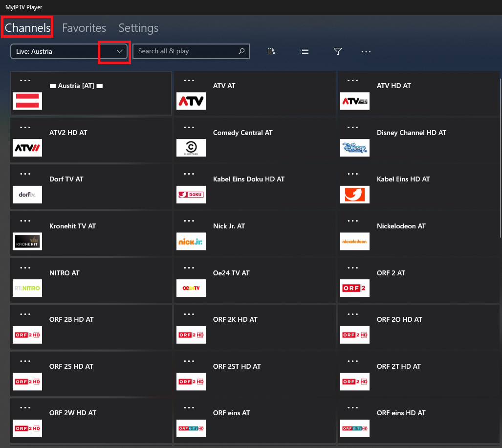Select ORF 2O HD AT channel

tap(418, 327)
